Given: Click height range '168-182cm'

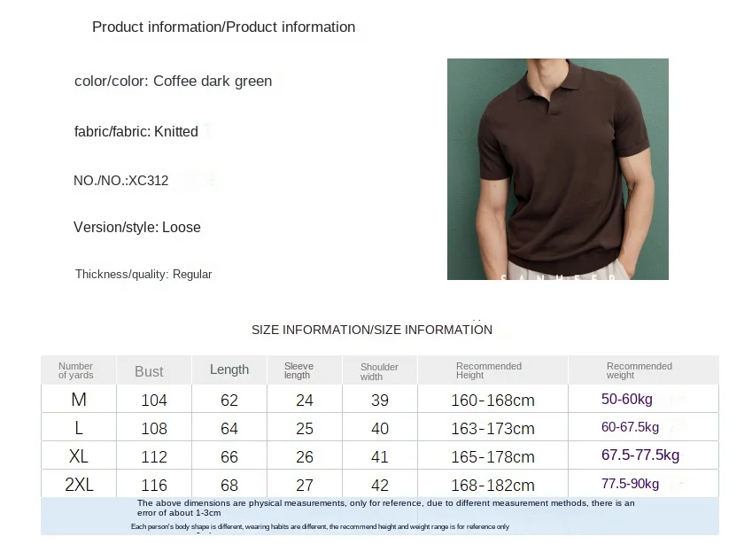Looking at the screenshot, I should pyautogui.click(x=492, y=486).
